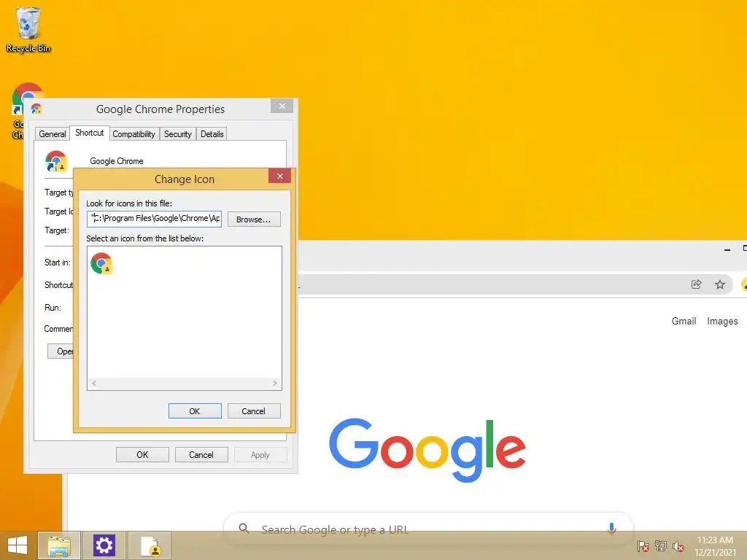Open File Explorer from the taskbar
Screen dimensions: 747x560
pyautogui.click(x=59, y=545)
